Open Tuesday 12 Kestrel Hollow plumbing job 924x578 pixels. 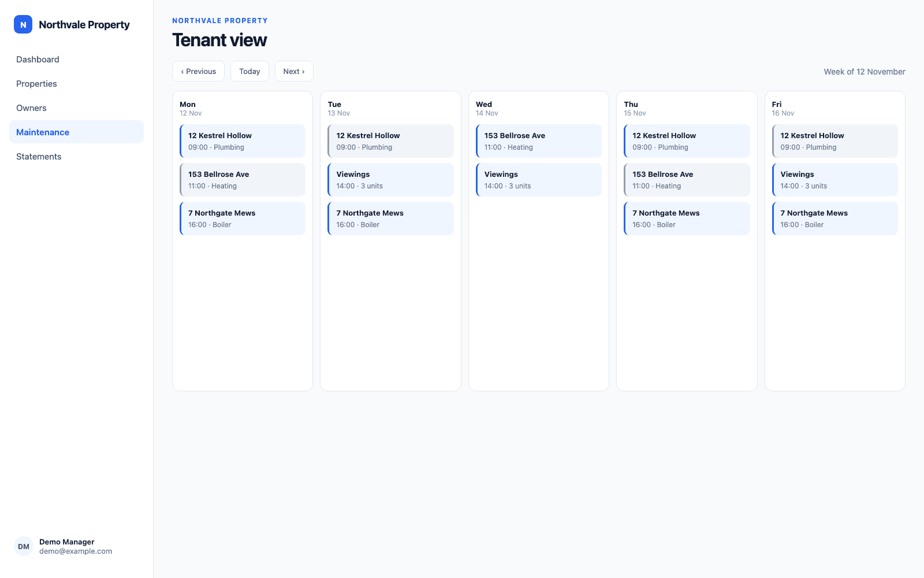(390, 141)
